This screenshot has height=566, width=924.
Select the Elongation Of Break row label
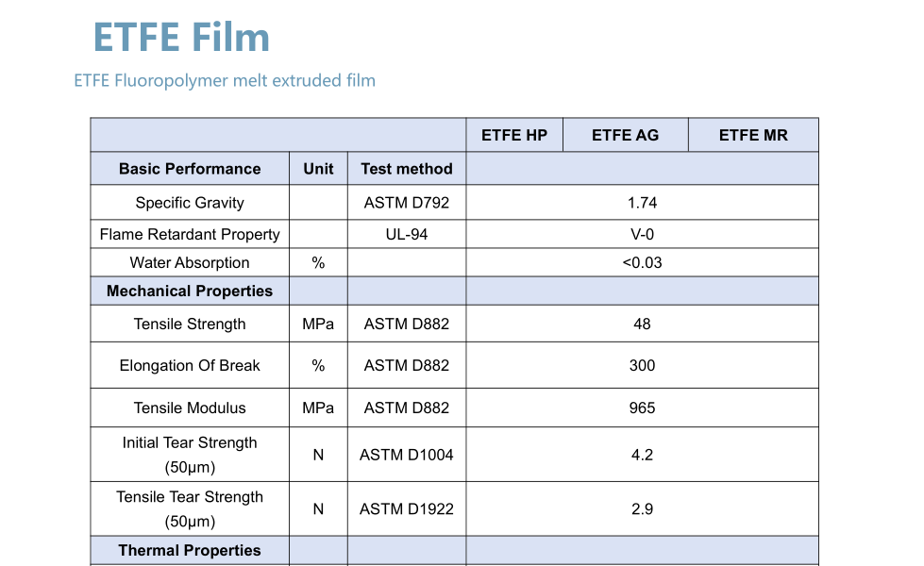(190, 365)
